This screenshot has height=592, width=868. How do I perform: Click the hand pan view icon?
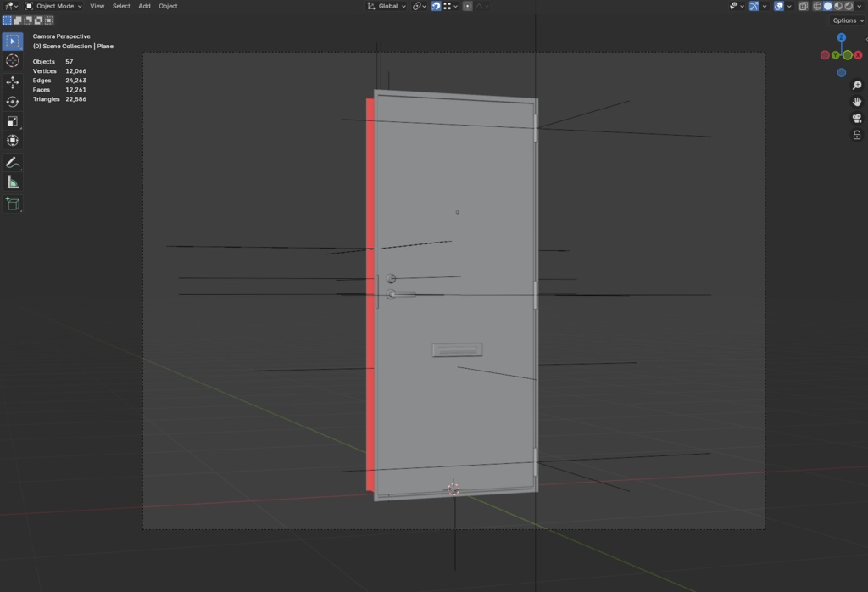[x=857, y=102]
